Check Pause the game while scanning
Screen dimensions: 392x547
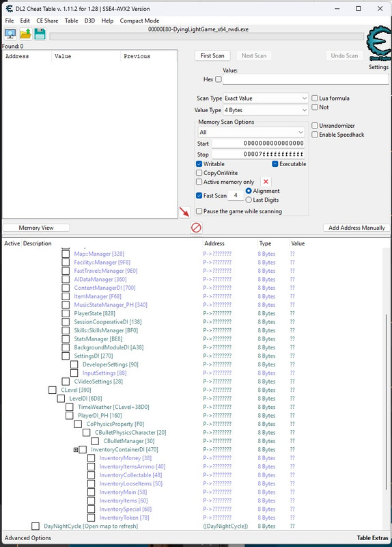(199, 211)
